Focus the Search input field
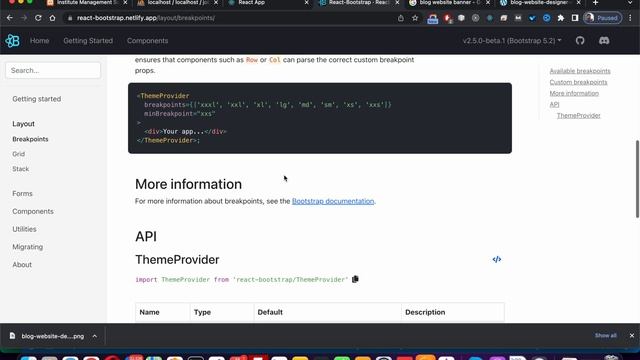Image resolution: width=640 pixels, height=360 pixels. pyautogui.click(x=53, y=70)
